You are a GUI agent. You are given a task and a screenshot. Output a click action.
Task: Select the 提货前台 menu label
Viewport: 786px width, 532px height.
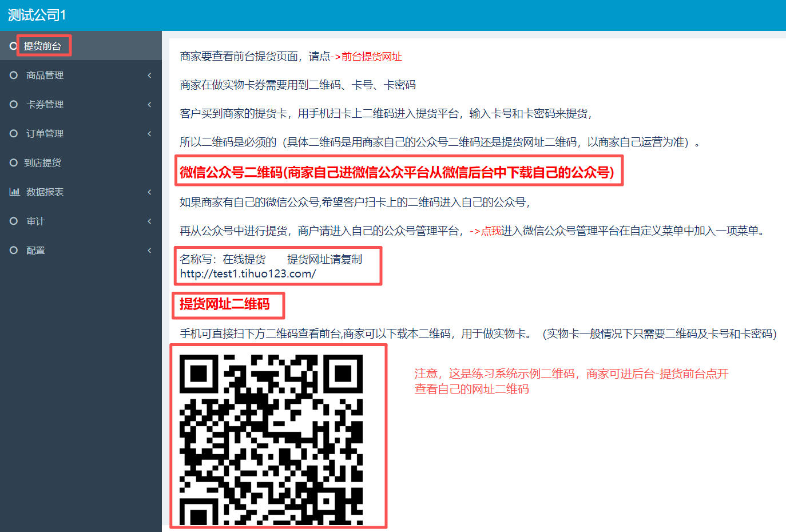point(43,46)
